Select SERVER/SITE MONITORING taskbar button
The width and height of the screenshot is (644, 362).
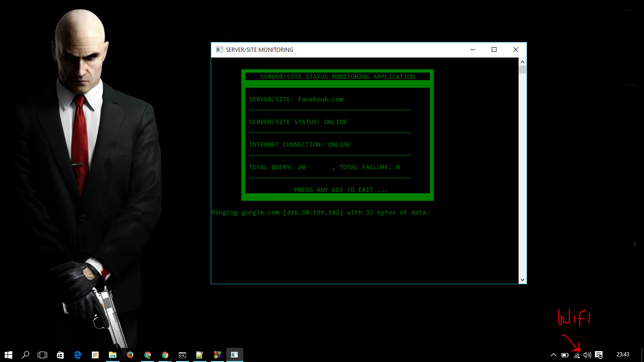235,355
